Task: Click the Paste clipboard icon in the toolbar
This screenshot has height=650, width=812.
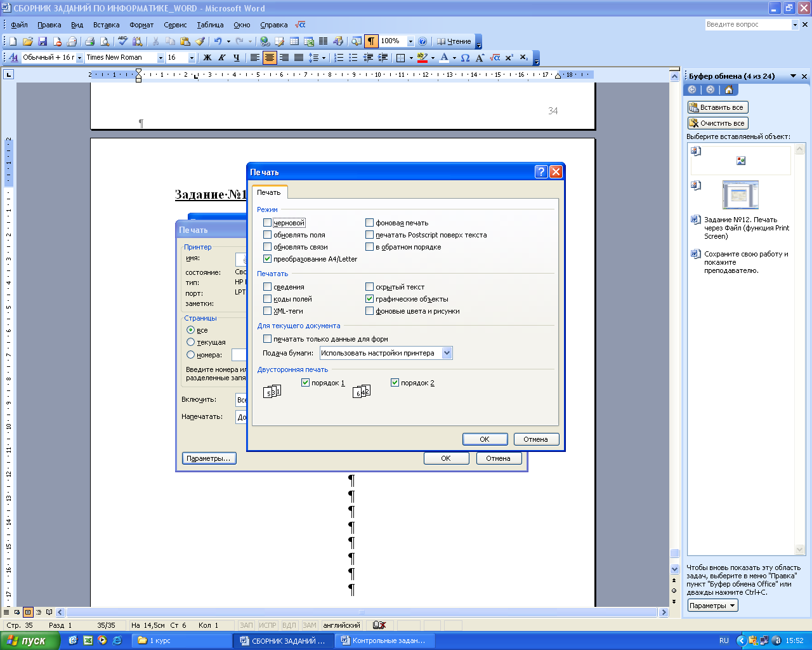Action: 185,41
